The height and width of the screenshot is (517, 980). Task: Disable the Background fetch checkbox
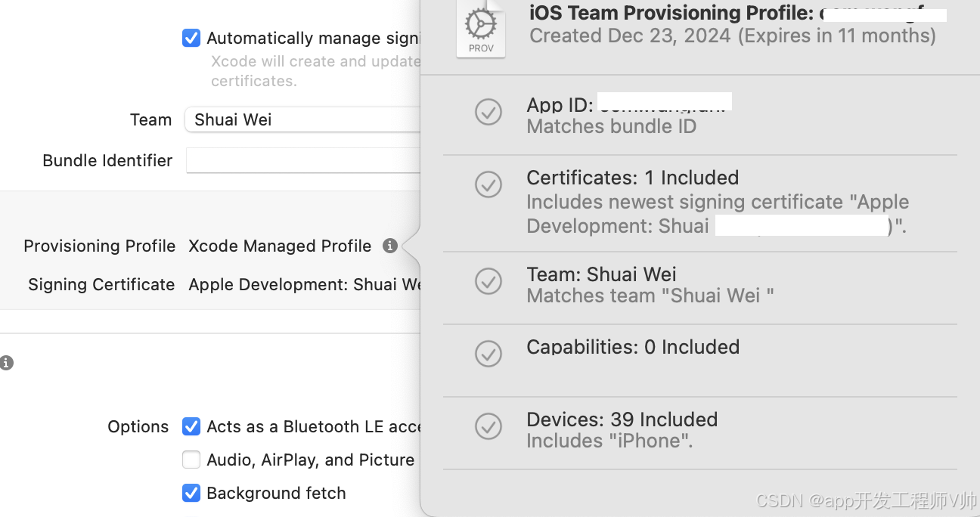pyautogui.click(x=191, y=493)
